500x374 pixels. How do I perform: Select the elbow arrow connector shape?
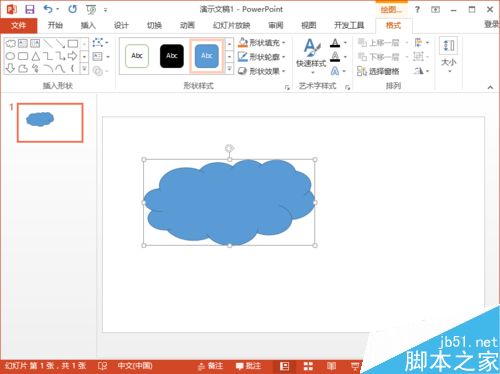60,56
